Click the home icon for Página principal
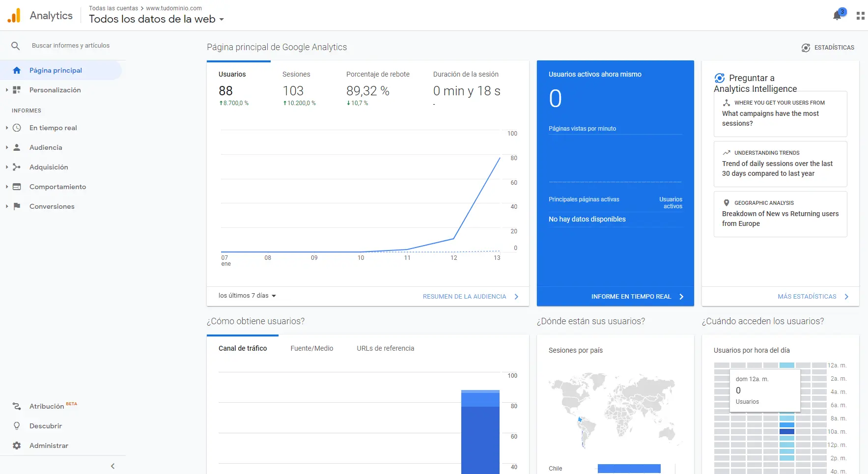The image size is (868, 474). click(17, 70)
